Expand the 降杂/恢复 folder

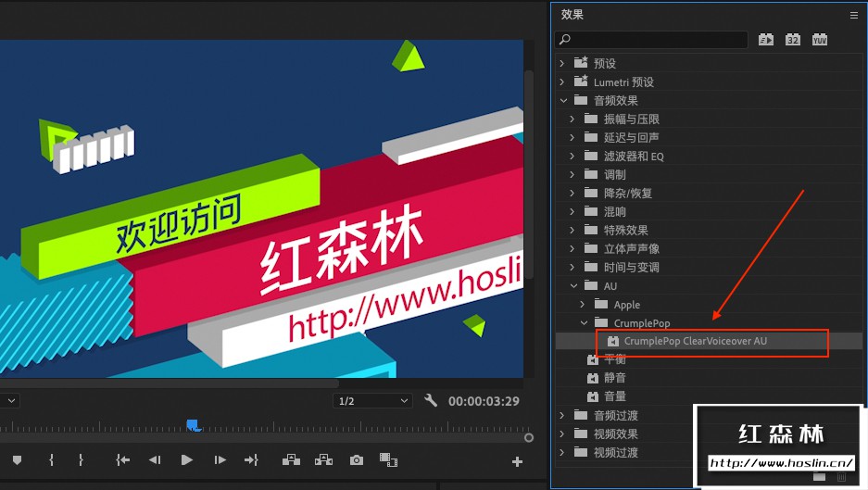pos(572,194)
